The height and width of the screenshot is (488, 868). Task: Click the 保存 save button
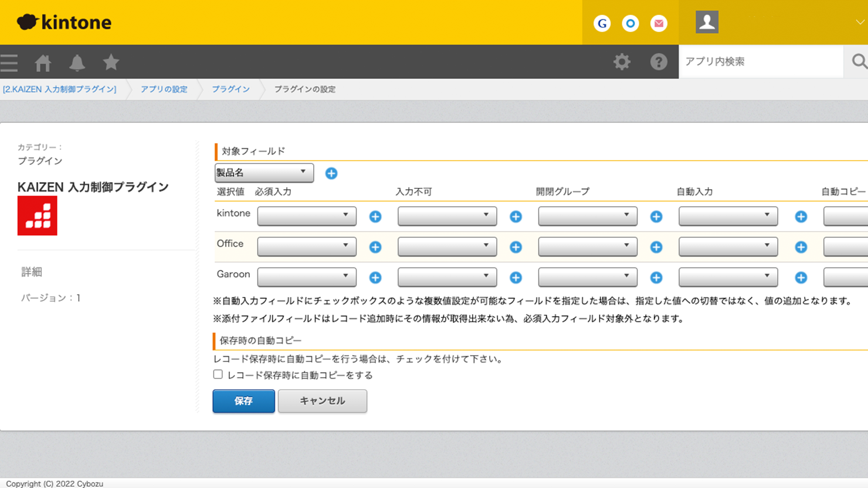click(244, 401)
